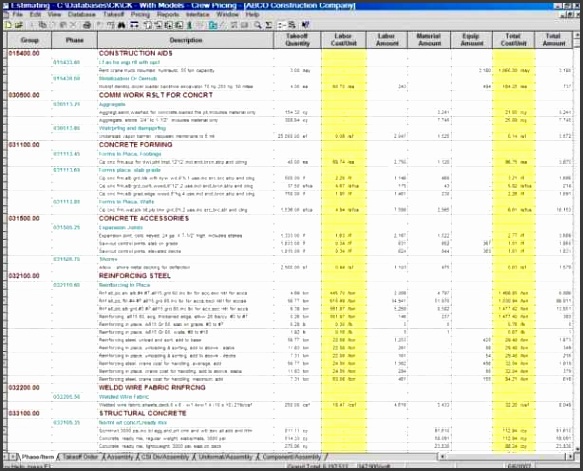Click the application icon in the title bar

click(x=5, y=5)
